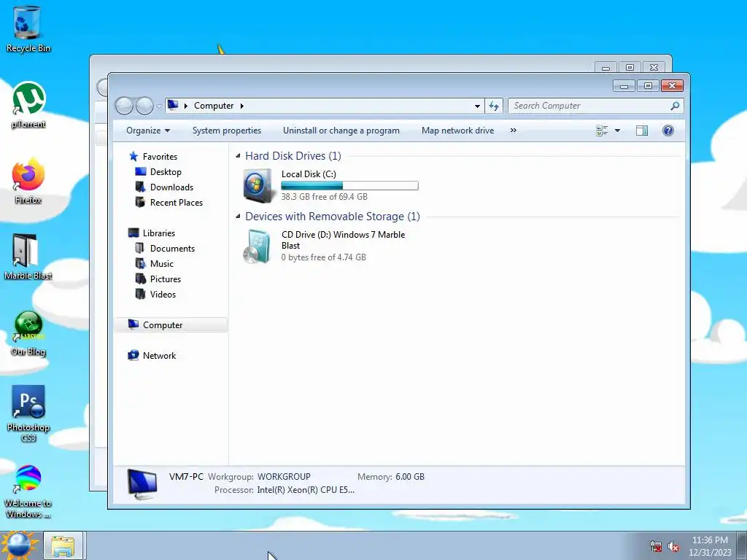Collapse the Hard Disk Drives group
The image size is (747, 560).
[238, 156]
